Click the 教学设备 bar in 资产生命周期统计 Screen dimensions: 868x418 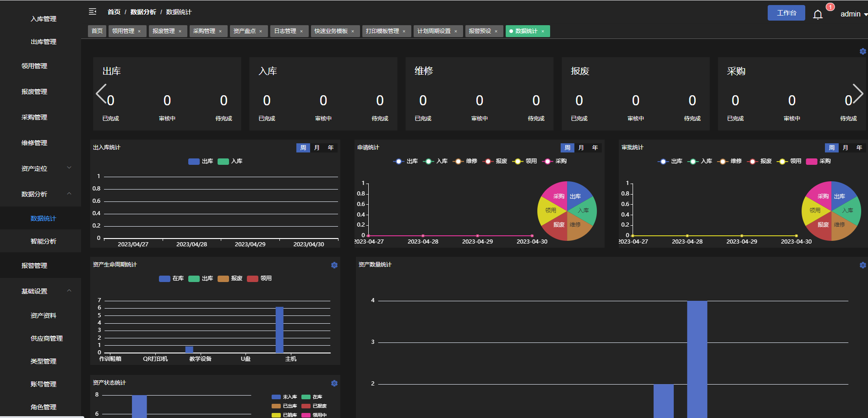coord(189,349)
